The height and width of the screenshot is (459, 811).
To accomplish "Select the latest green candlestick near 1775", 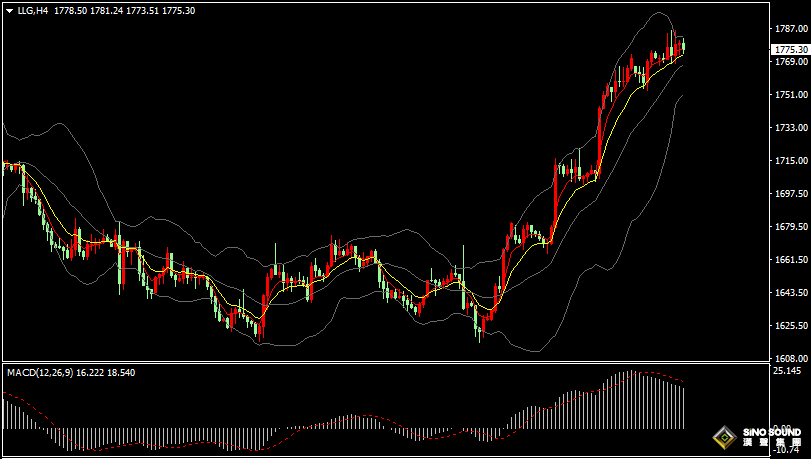I will pyautogui.click(x=683, y=45).
